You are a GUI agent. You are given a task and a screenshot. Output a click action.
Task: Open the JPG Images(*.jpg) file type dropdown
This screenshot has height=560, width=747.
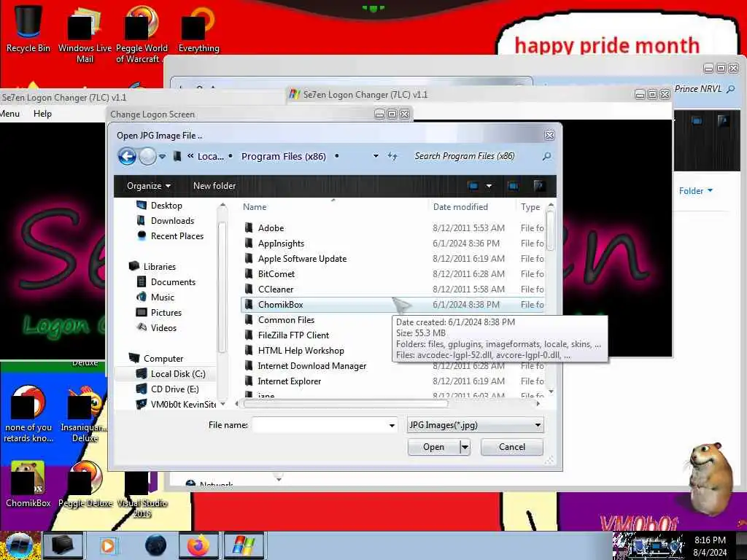(475, 425)
